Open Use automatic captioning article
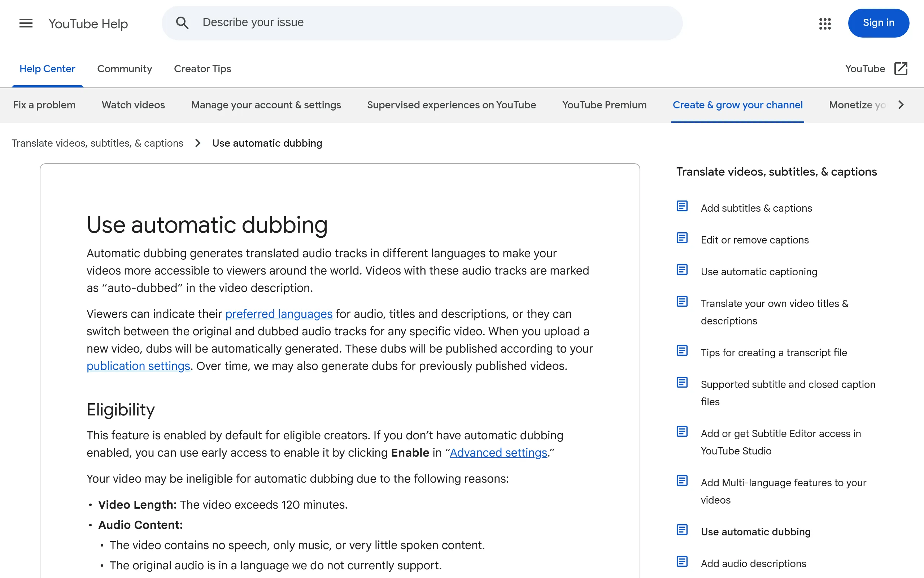Viewport: 924px width, 578px height. (x=759, y=271)
